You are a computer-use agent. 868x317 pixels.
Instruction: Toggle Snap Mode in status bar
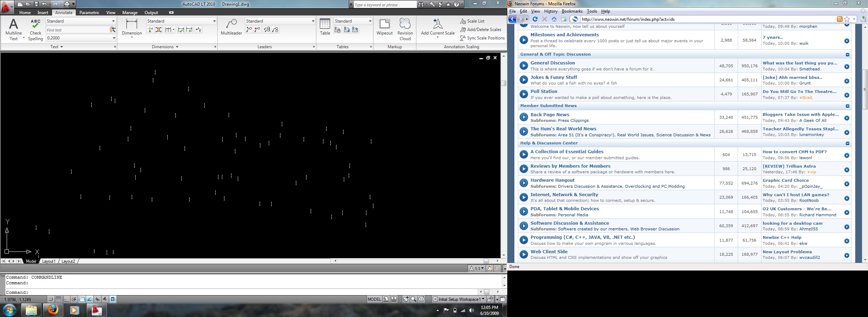[x=51, y=299]
